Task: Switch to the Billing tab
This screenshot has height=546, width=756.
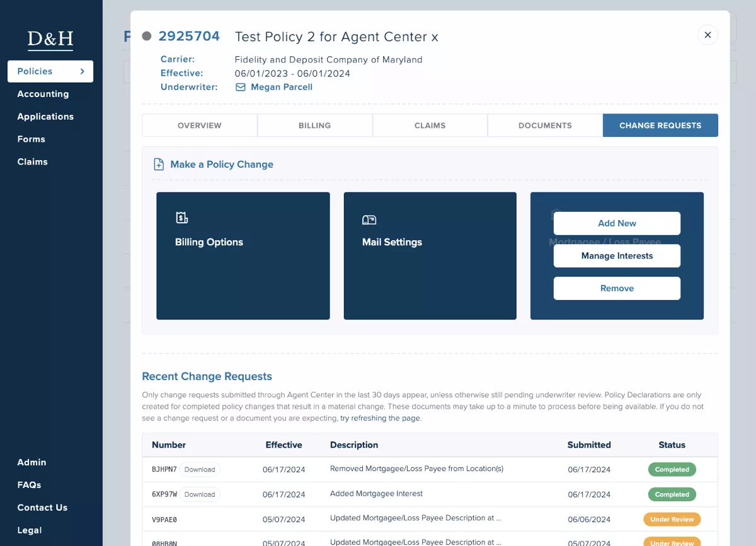Action: (x=314, y=125)
